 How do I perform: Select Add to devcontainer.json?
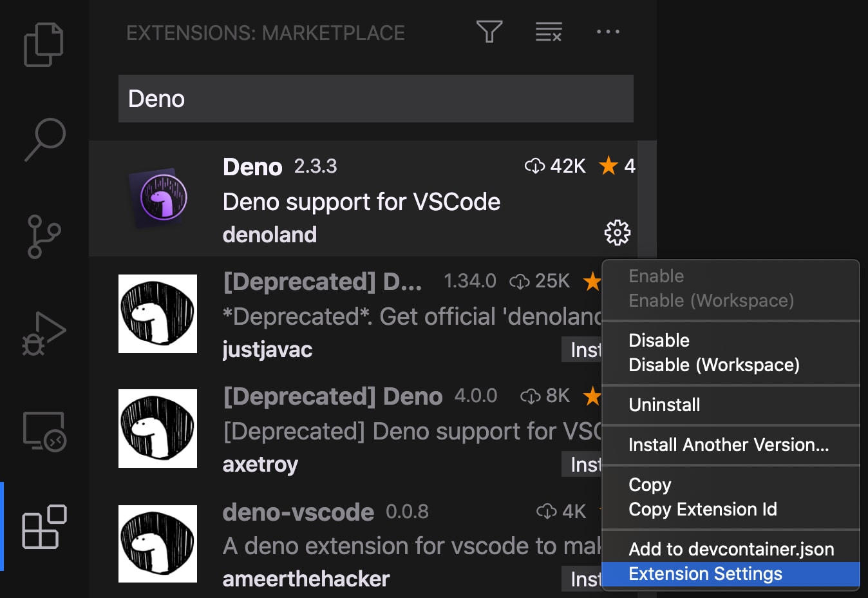point(731,549)
